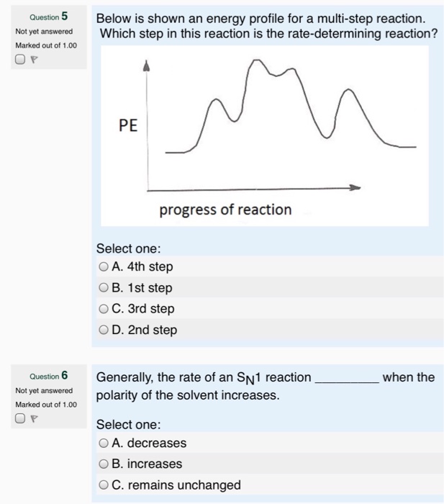The width and height of the screenshot is (444, 504).
Task: Click the 'progress of reaction' axis label
Action: point(225,210)
